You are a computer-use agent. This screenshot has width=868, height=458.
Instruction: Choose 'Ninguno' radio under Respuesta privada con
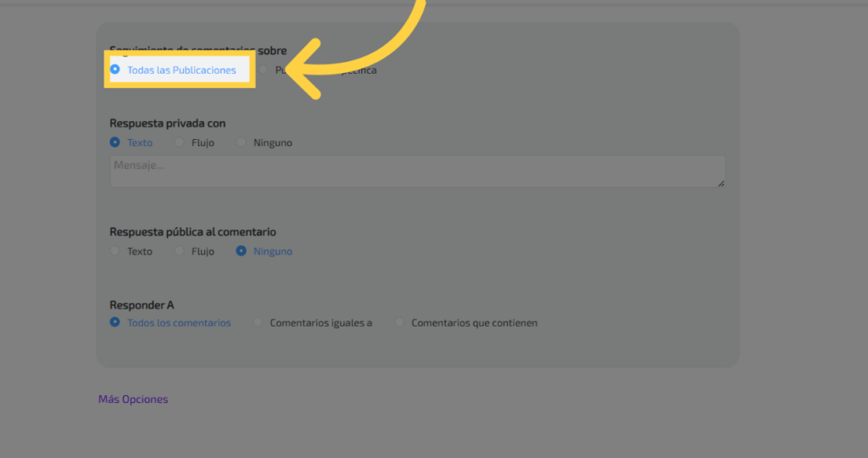(242, 142)
